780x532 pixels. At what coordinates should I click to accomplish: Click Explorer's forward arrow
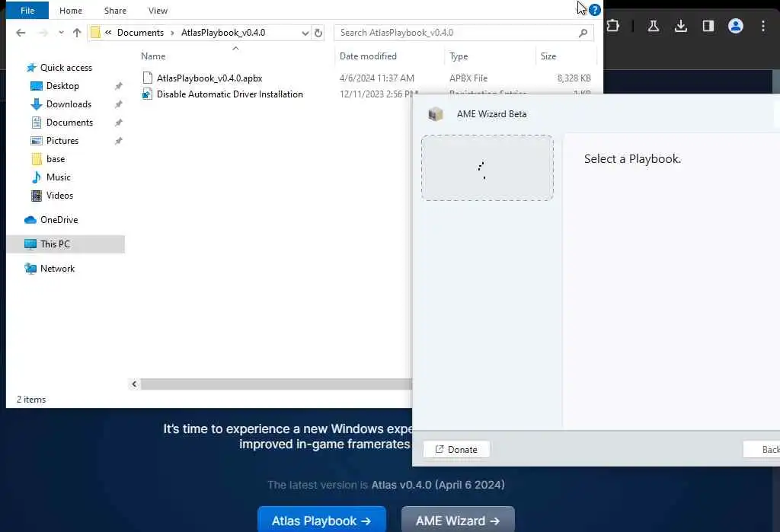tap(43, 33)
